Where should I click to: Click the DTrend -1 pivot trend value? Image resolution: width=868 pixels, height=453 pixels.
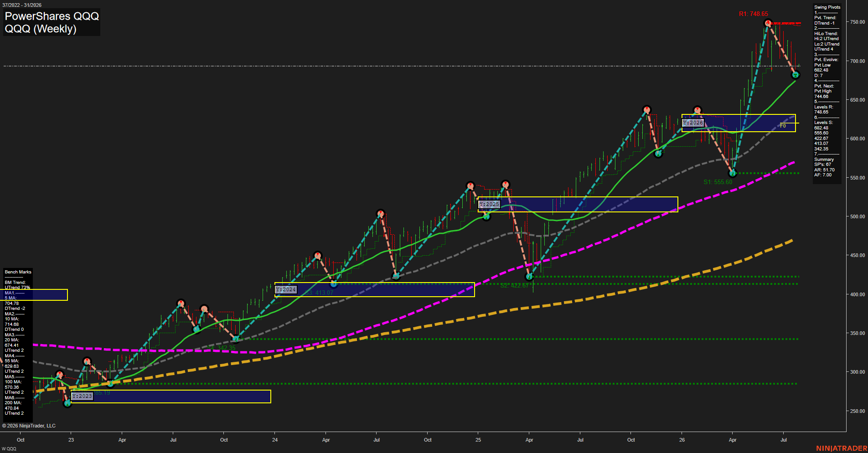[824, 23]
